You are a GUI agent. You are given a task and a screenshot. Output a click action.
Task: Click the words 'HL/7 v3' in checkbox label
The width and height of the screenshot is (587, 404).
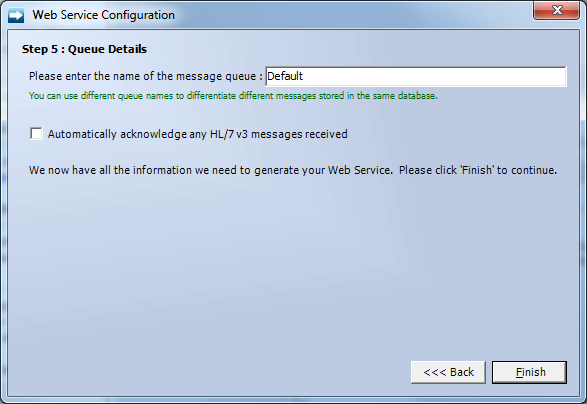229,134
